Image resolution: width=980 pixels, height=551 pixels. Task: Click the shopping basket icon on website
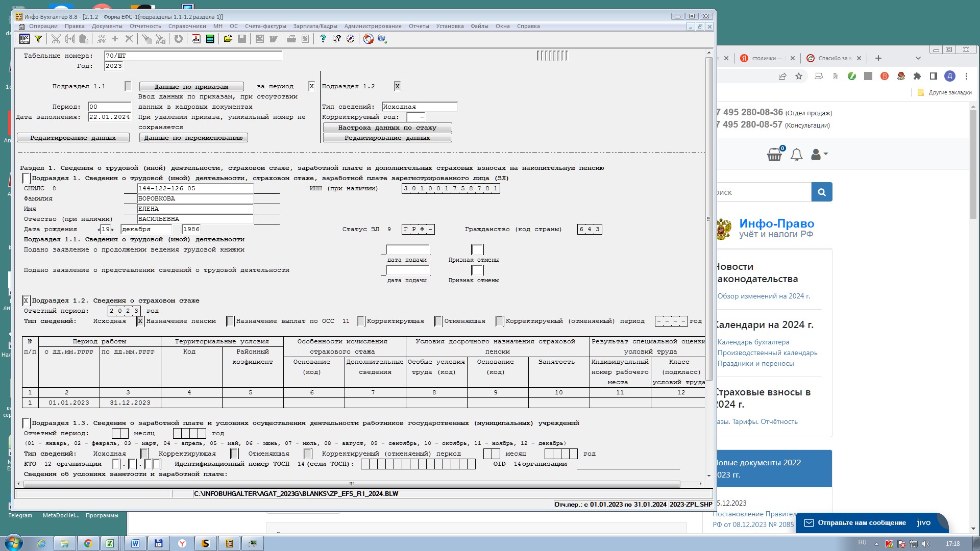(x=774, y=154)
